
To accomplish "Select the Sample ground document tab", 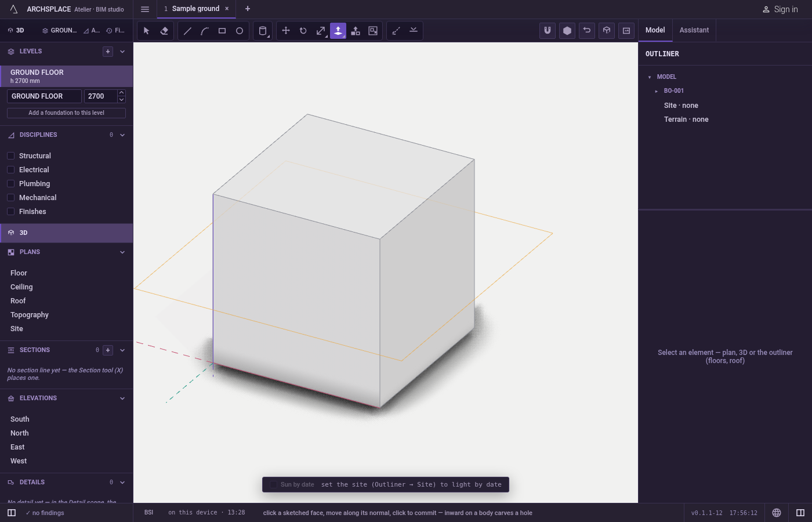I will click(x=196, y=9).
